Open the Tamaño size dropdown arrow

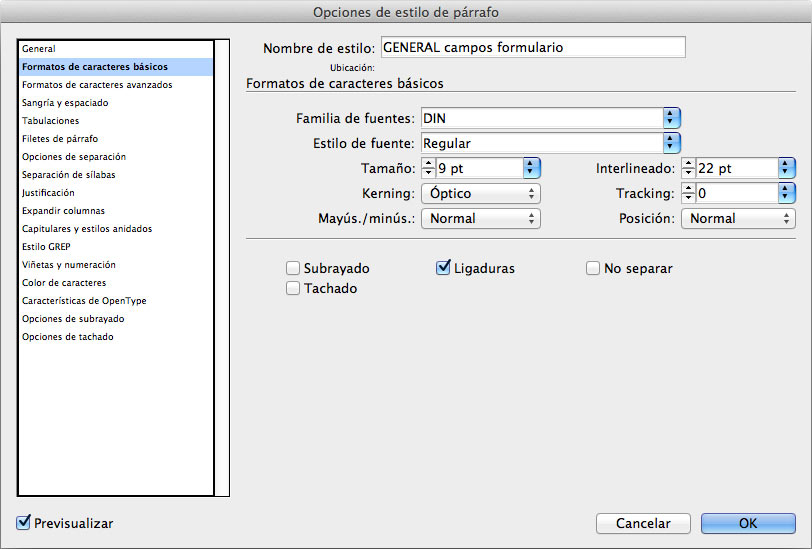coord(531,168)
